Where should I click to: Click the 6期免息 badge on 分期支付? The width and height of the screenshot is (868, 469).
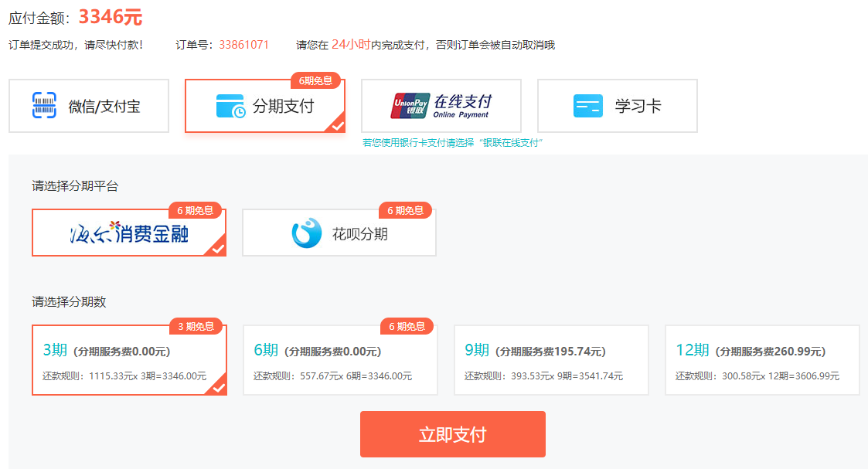pos(315,81)
